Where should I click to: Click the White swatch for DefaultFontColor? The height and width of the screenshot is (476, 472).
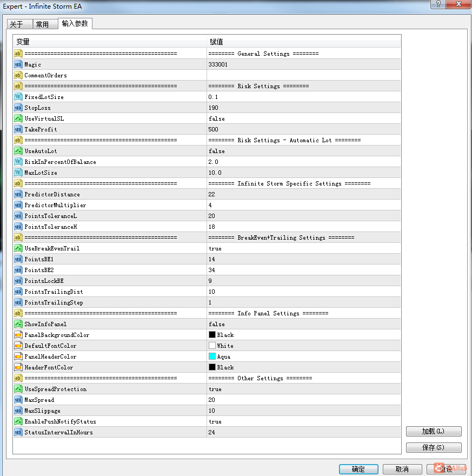[212, 346]
